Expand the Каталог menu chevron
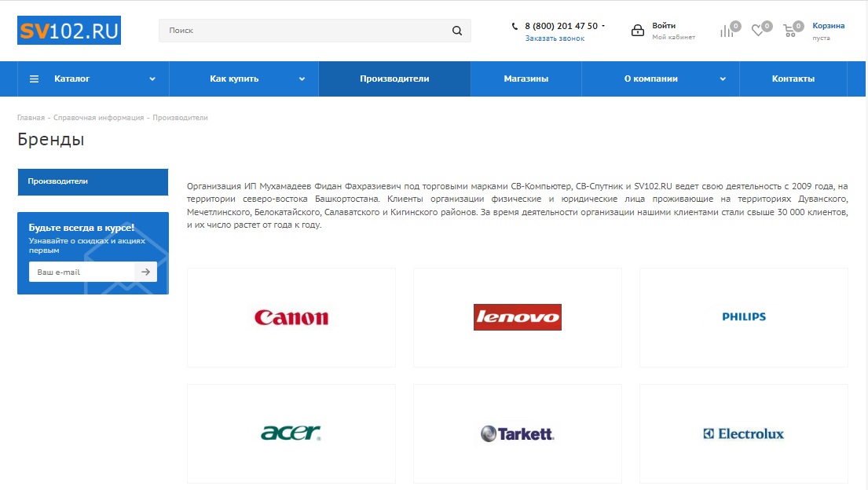 (x=152, y=79)
